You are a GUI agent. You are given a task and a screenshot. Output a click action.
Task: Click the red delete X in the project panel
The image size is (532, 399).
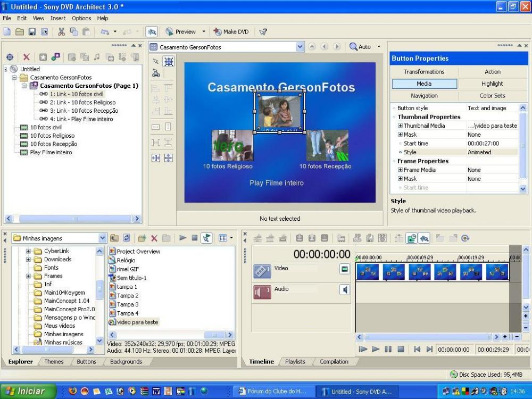26,57
